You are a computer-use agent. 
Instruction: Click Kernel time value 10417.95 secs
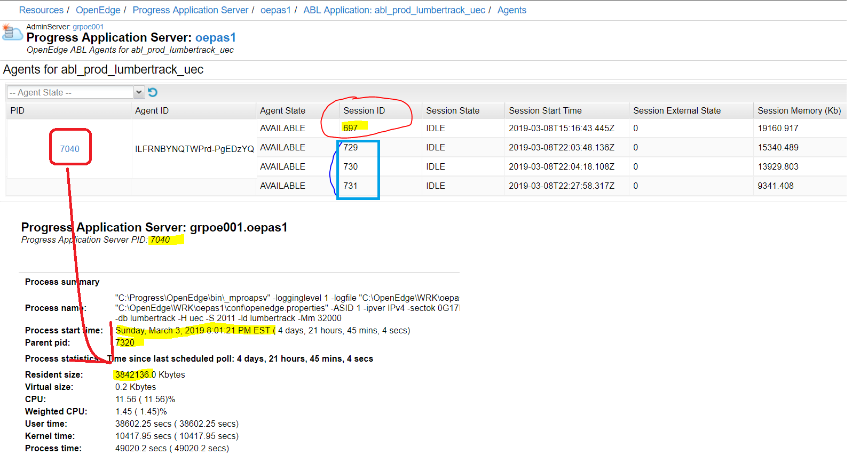177,436
